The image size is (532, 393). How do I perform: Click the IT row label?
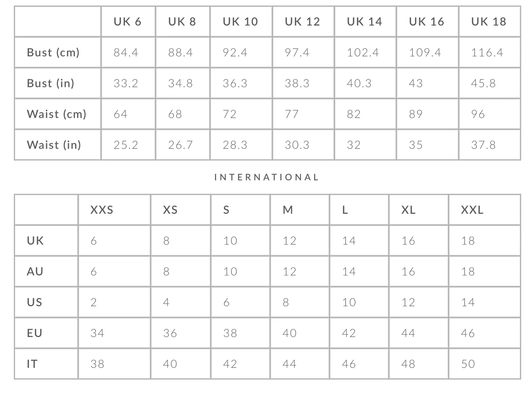(x=32, y=364)
